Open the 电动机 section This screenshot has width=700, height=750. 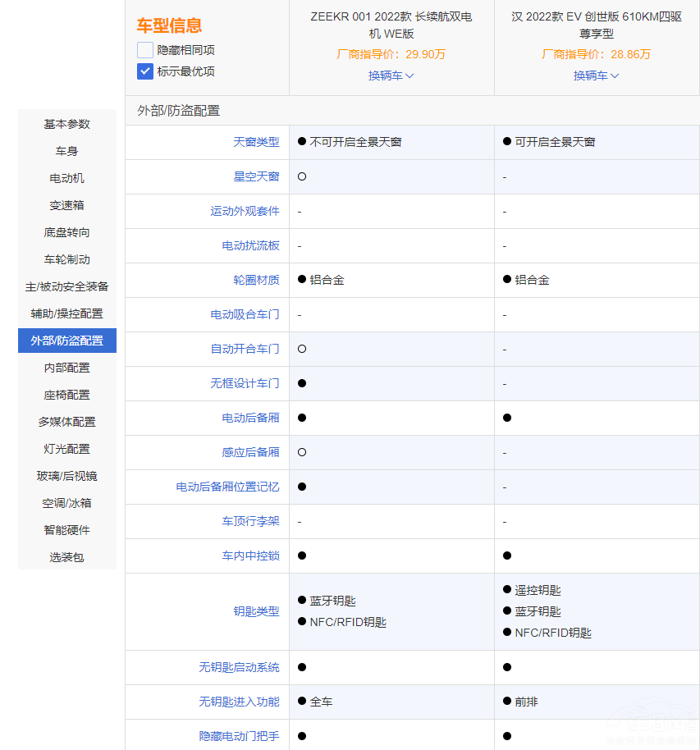(66, 178)
